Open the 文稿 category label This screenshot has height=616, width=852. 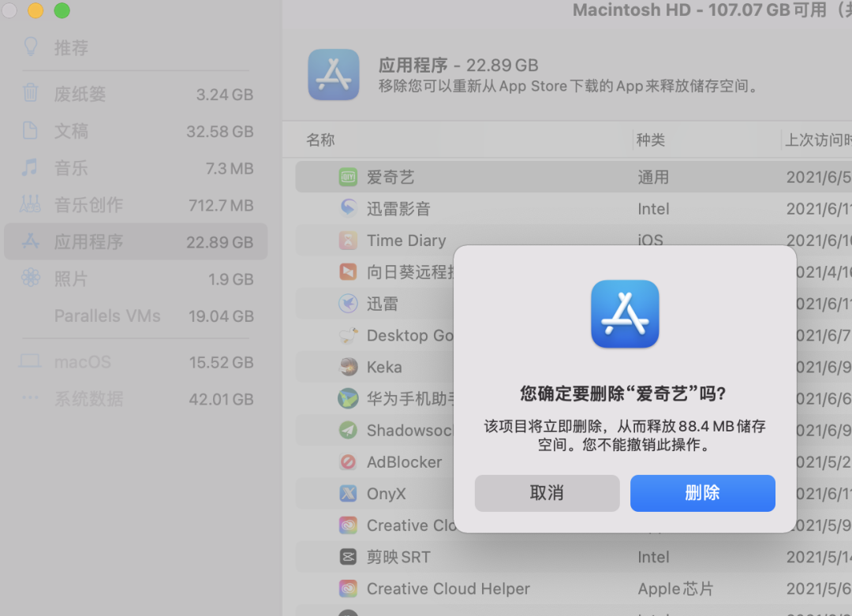pos(71,131)
